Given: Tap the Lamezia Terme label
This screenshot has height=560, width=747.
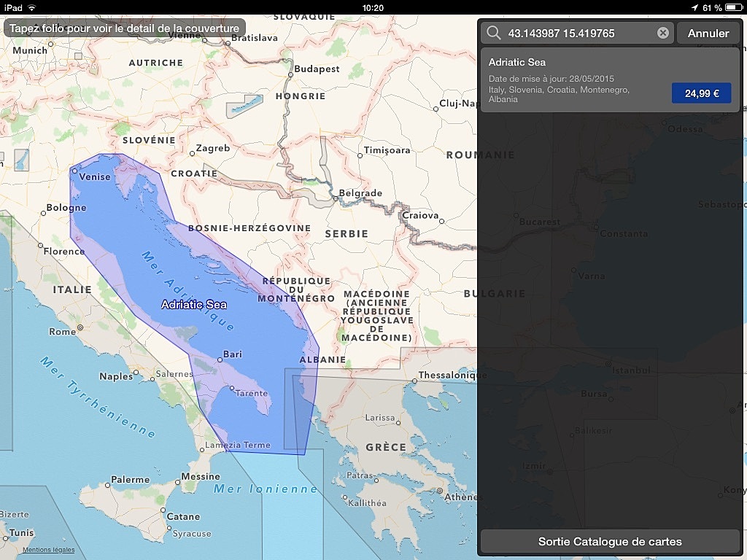Looking at the screenshot, I should [238, 446].
